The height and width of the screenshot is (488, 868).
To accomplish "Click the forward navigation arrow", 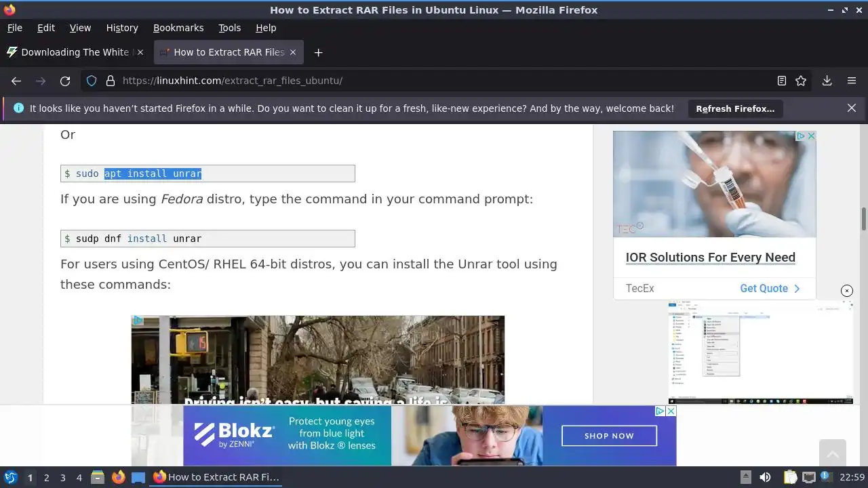I will (x=41, y=81).
